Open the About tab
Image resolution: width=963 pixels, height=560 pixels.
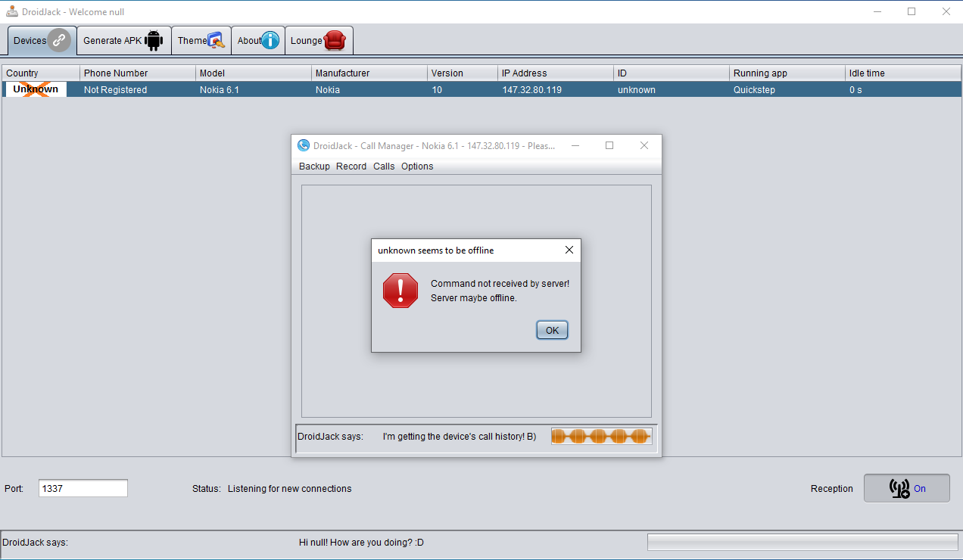(x=257, y=41)
